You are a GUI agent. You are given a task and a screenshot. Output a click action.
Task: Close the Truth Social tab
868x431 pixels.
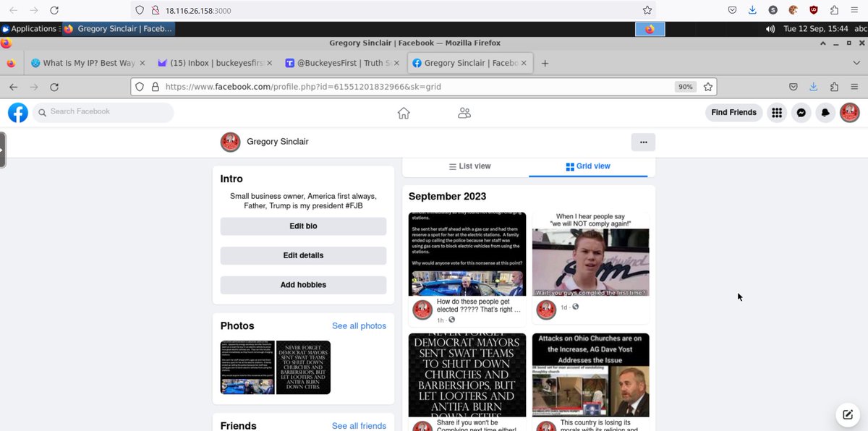click(396, 63)
